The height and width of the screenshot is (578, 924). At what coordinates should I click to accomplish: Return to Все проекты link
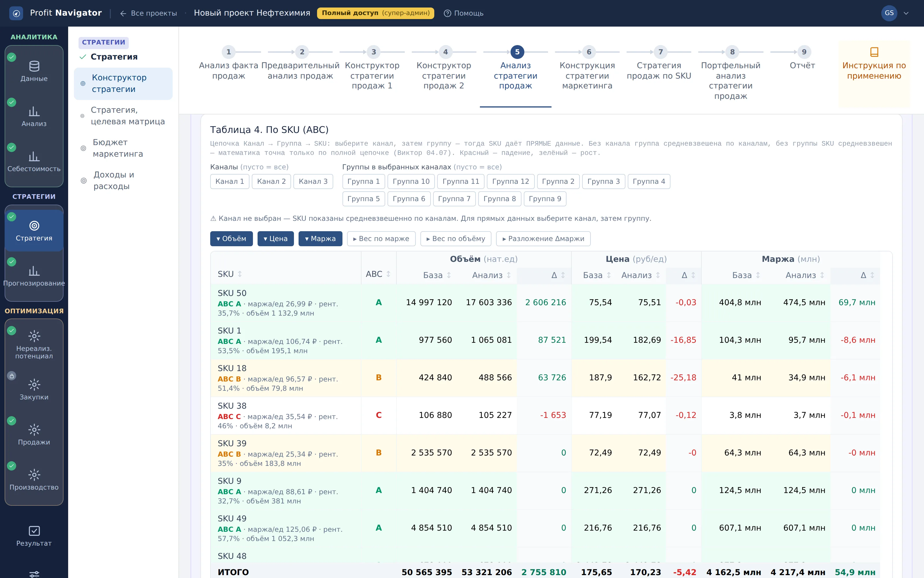pyautogui.click(x=148, y=13)
